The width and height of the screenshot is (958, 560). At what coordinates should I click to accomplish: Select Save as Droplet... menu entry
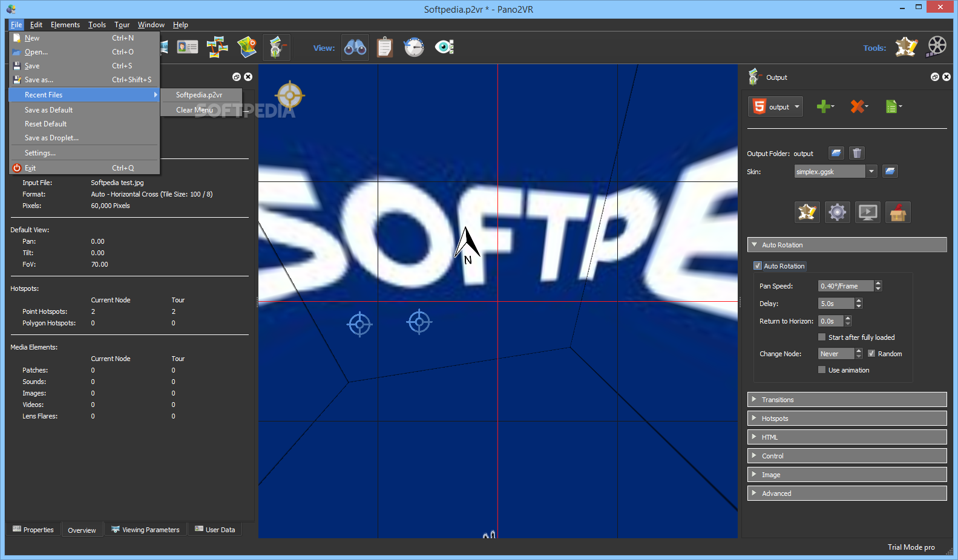tap(84, 138)
